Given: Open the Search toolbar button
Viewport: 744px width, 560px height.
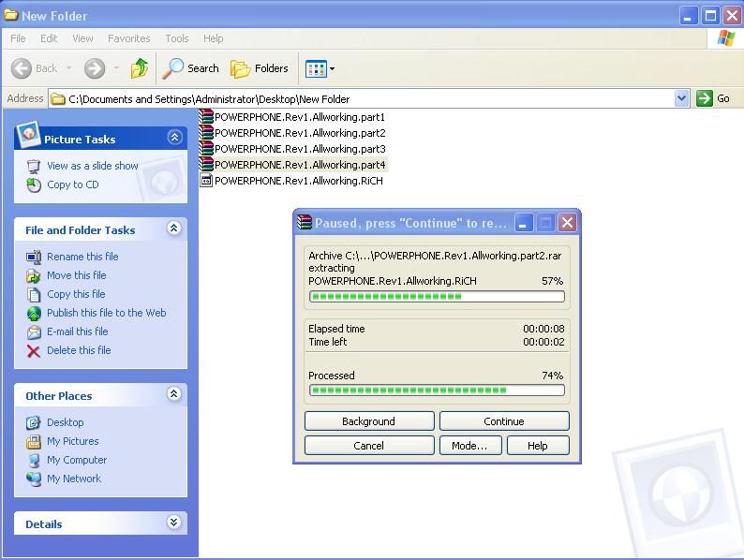Looking at the screenshot, I should (x=191, y=68).
